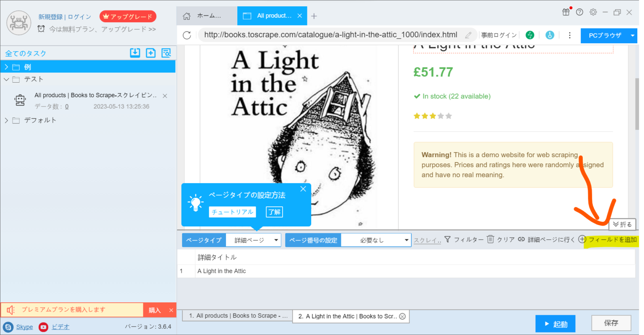Select the new task icon in the sidebar
644x335 pixels.
151,53
